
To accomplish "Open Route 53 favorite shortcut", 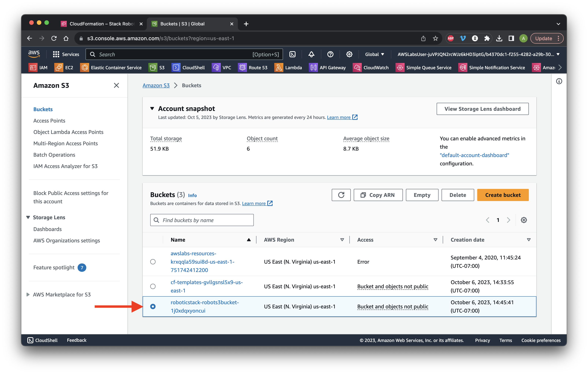I will 253,68.
